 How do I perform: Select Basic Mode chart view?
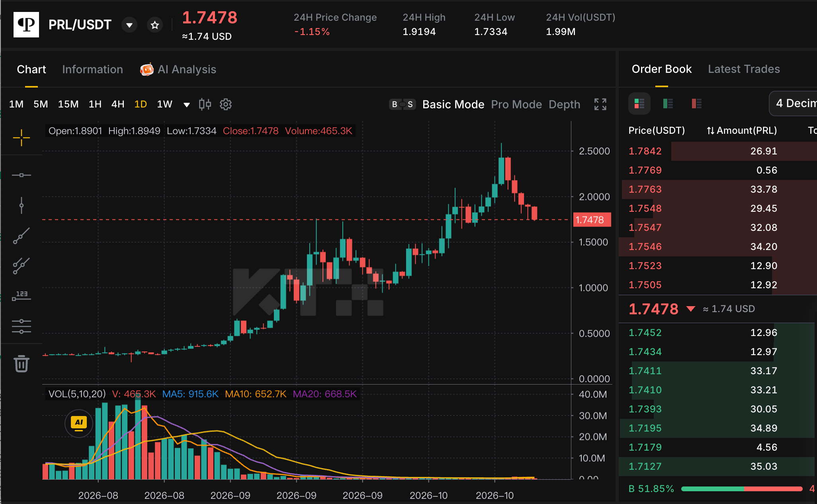(x=453, y=104)
